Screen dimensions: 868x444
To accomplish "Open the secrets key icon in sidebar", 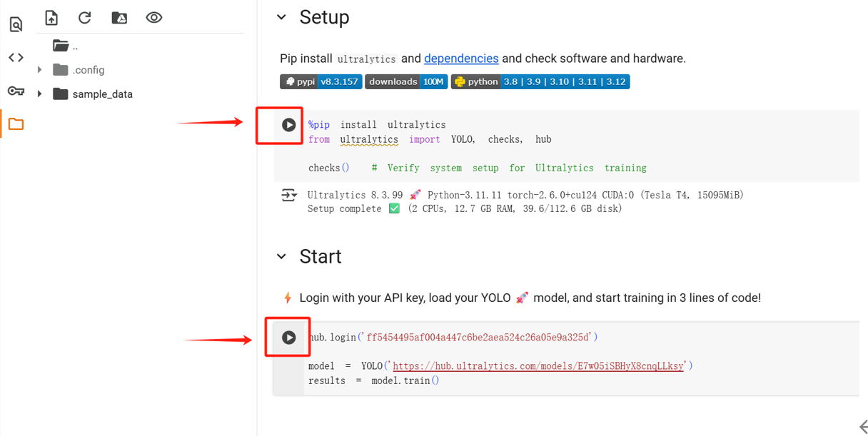I will click(16, 91).
